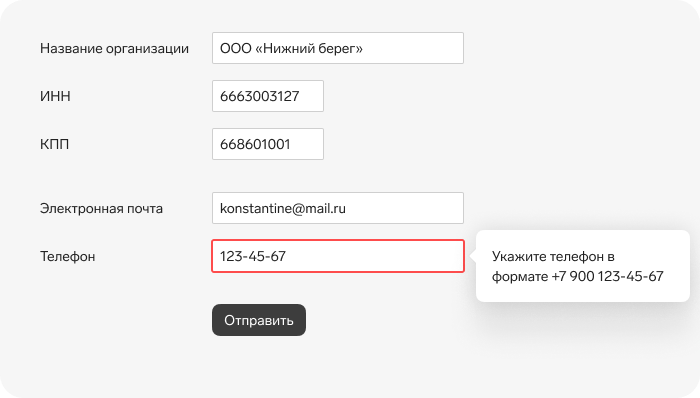Click the Название организации label

(114, 48)
